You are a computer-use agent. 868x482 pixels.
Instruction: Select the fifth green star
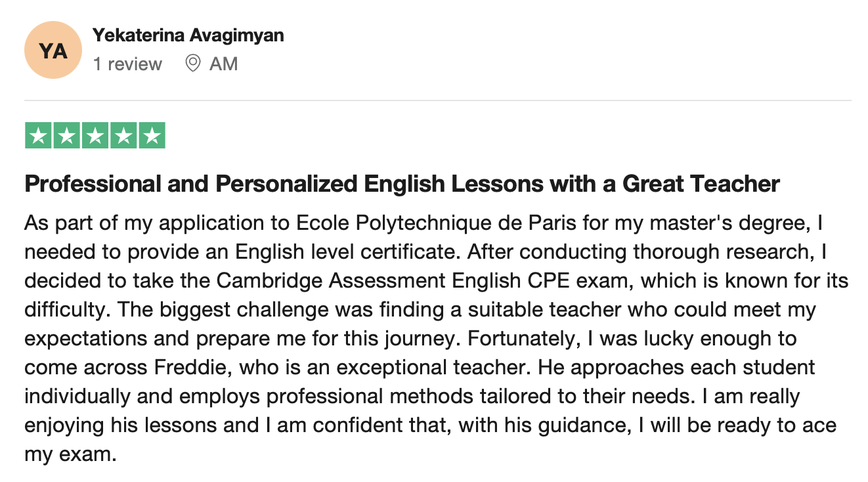[152, 136]
